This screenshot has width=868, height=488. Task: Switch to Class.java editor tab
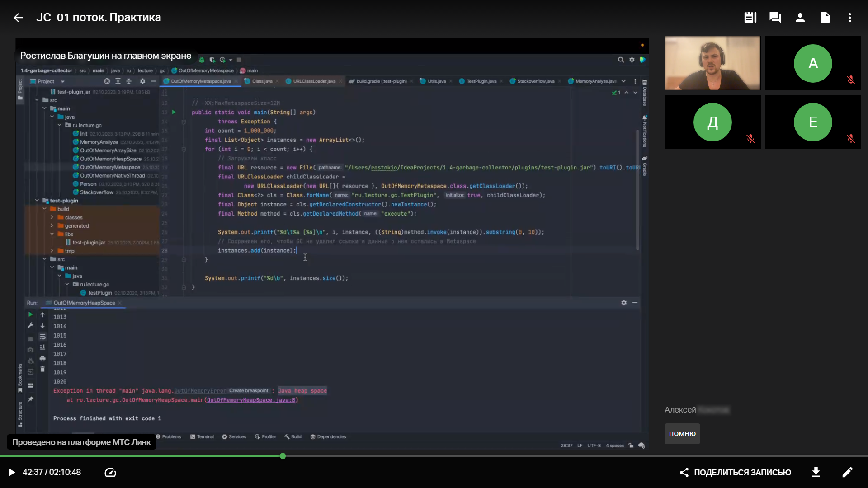pos(262,81)
